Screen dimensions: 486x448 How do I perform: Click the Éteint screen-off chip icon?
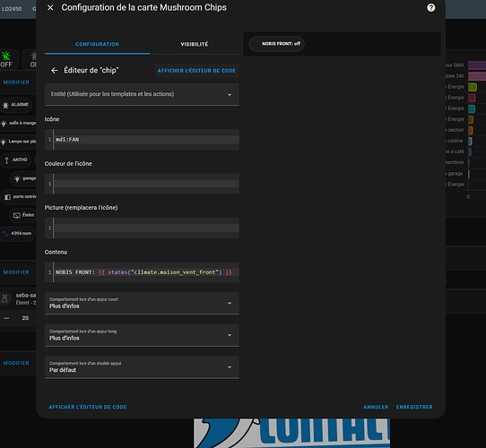pos(17,215)
